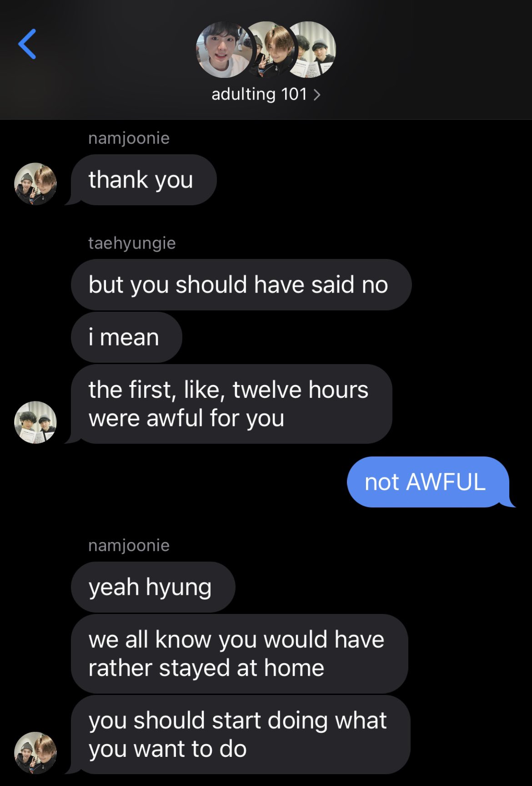Tap 'you should start doing what' bubble
This screenshot has height=786, width=532.
(241, 735)
